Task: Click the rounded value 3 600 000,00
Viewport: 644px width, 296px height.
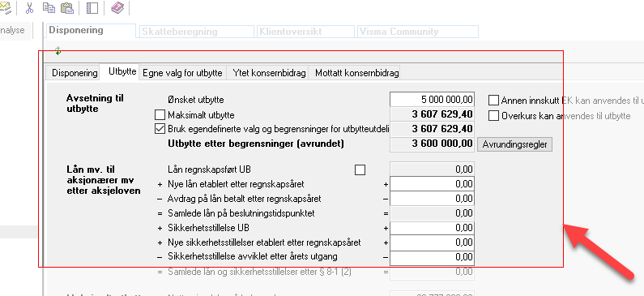Action: point(432,144)
